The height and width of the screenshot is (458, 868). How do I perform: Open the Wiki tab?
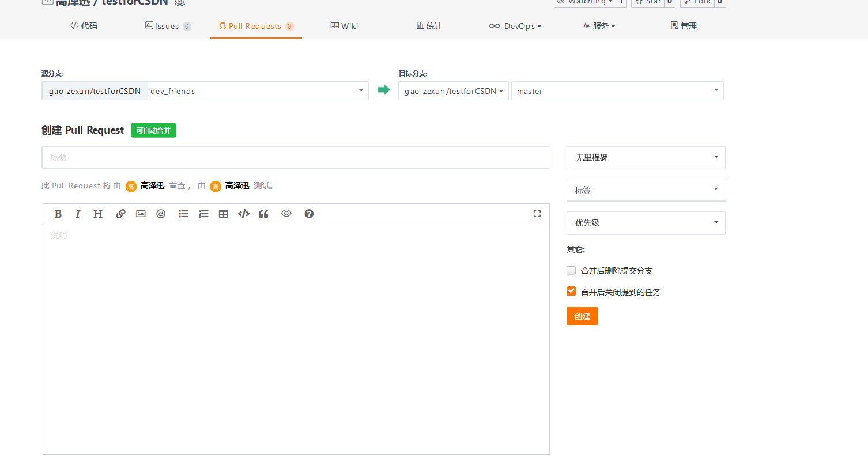coord(344,26)
